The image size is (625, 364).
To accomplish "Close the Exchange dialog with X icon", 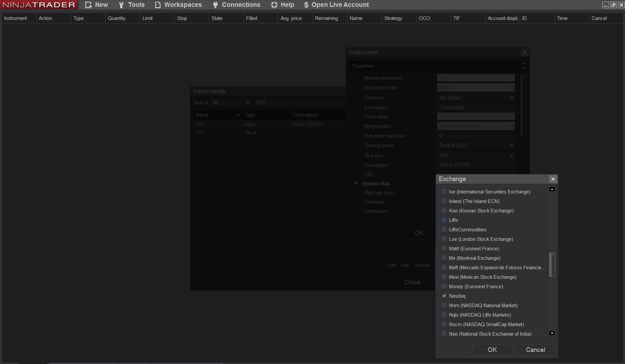I will coord(553,179).
